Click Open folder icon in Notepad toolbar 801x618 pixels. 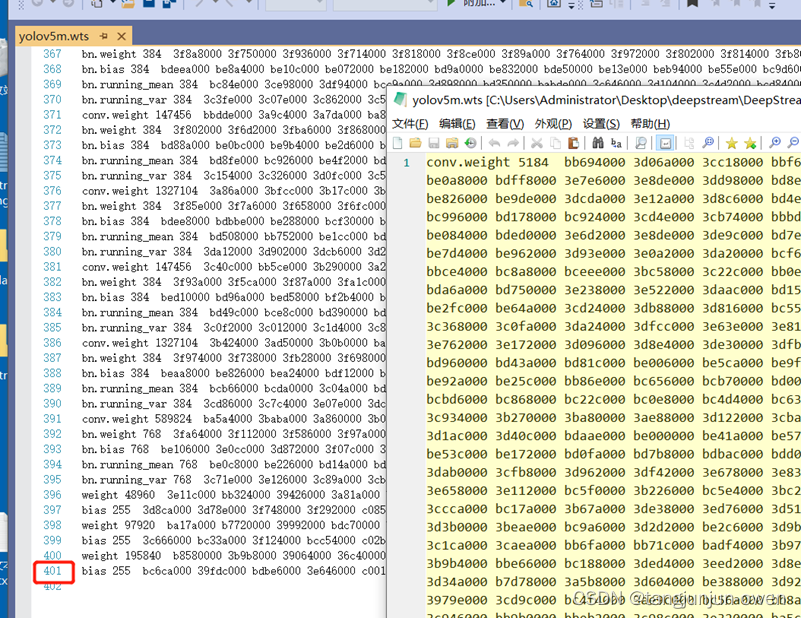tap(415, 143)
